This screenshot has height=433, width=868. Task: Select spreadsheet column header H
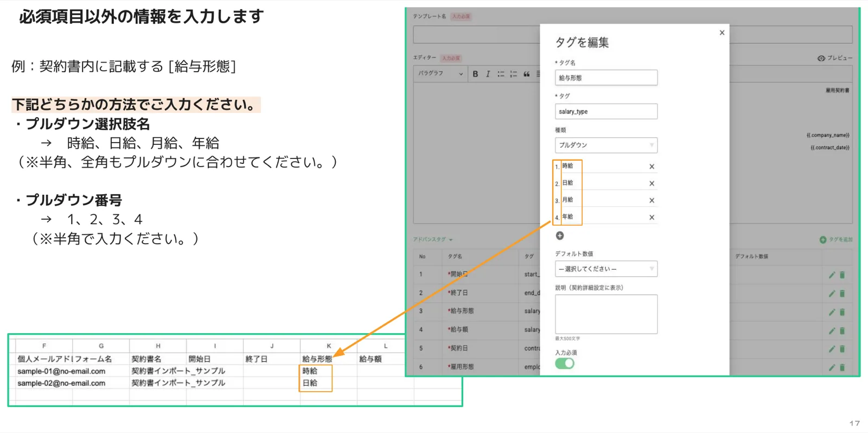tap(158, 346)
